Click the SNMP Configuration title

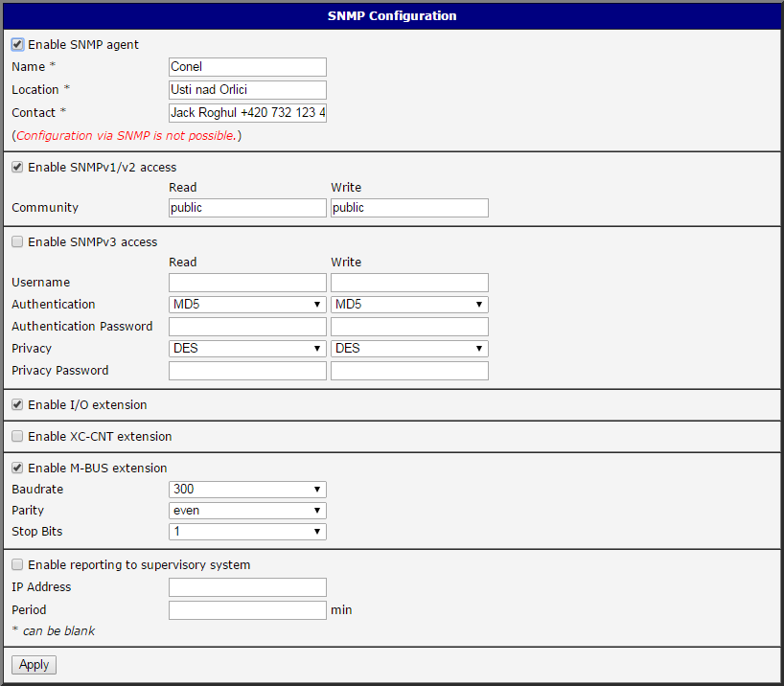click(392, 16)
